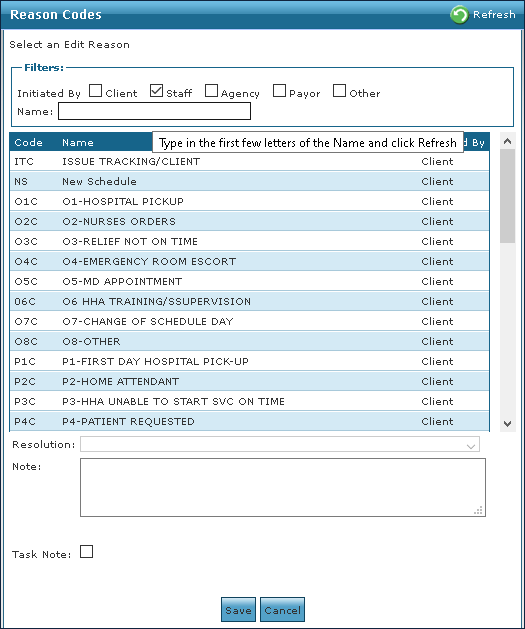Sort by the Name column header
Image resolution: width=525 pixels, height=629 pixels.
click(x=78, y=142)
